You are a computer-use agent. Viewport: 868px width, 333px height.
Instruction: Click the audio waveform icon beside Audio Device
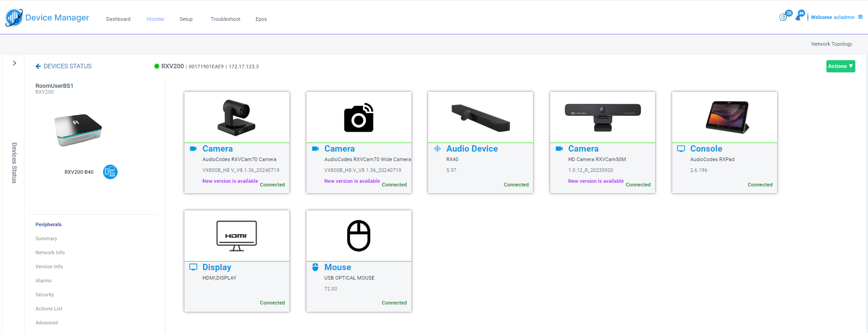tap(437, 149)
